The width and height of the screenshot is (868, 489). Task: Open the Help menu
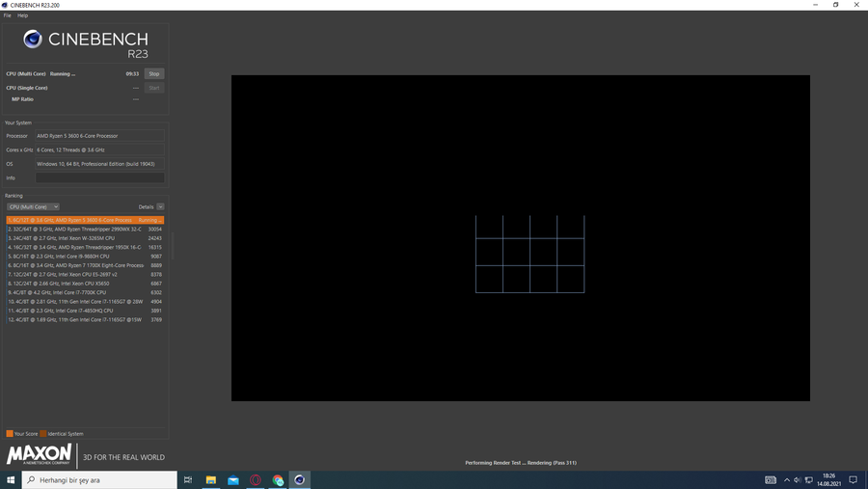[23, 15]
